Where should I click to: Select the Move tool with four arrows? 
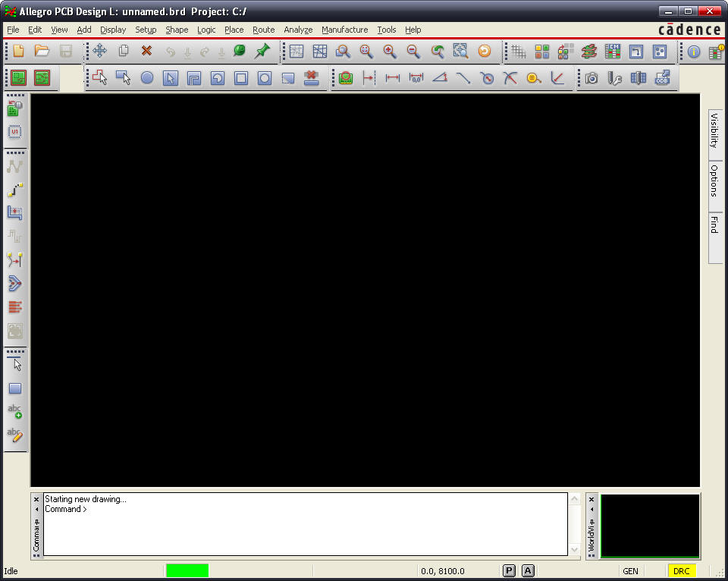click(x=99, y=51)
